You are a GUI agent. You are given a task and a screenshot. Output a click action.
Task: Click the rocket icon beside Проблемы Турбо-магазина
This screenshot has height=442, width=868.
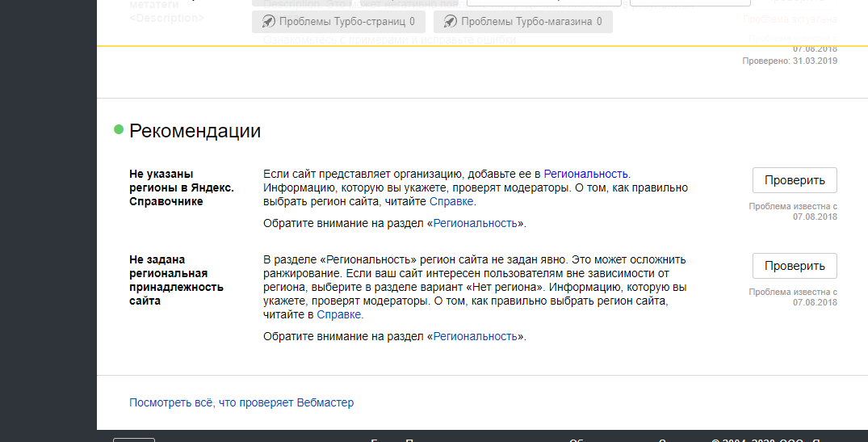coord(451,22)
